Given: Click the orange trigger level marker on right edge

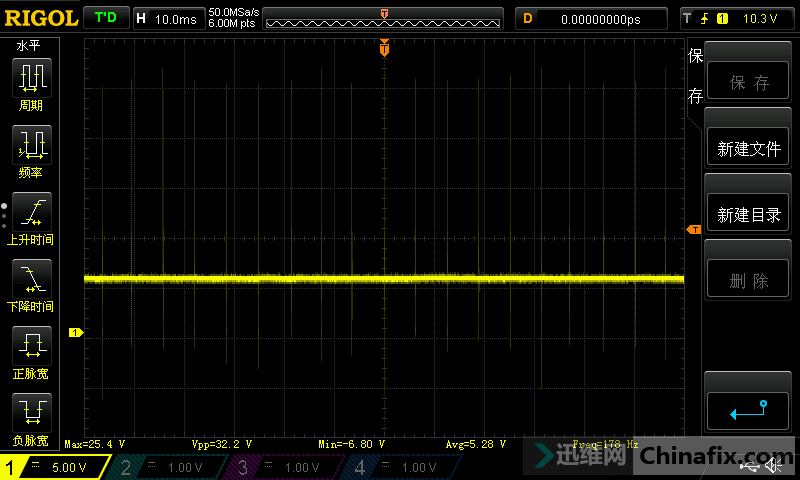Looking at the screenshot, I should pyautogui.click(x=693, y=230).
